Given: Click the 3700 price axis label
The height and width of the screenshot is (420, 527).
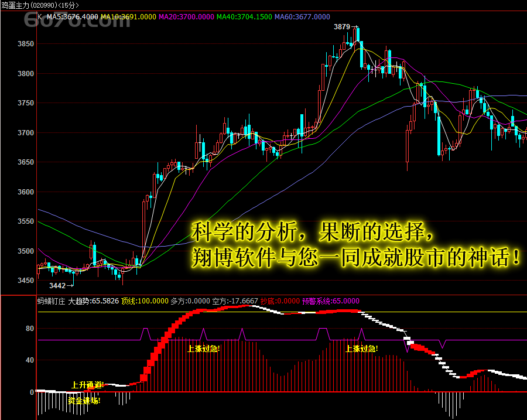Looking at the screenshot, I should click(26, 132).
